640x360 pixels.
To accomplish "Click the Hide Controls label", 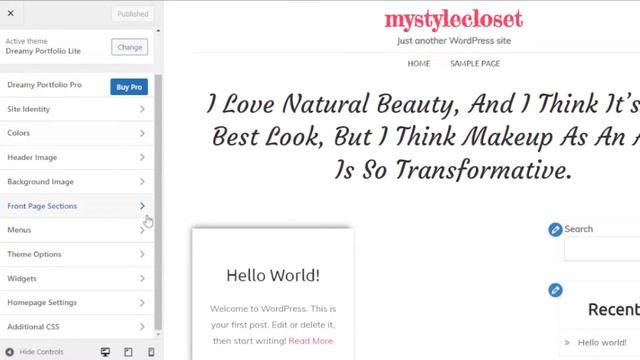I will point(41,352).
